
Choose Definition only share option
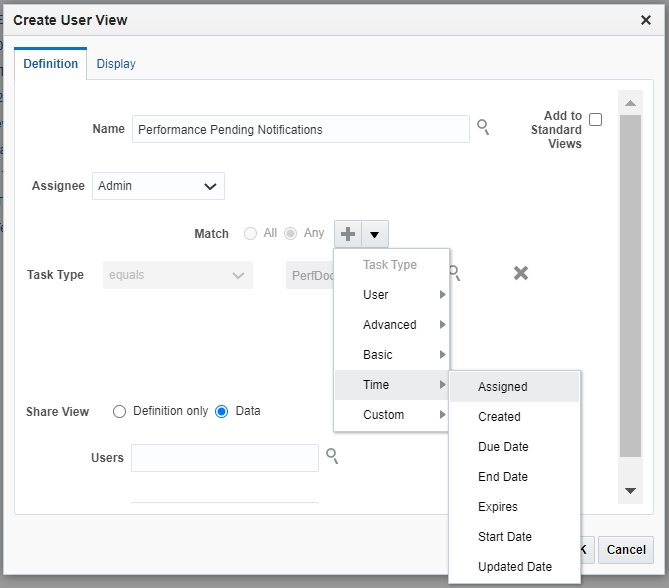[x=119, y=411]
